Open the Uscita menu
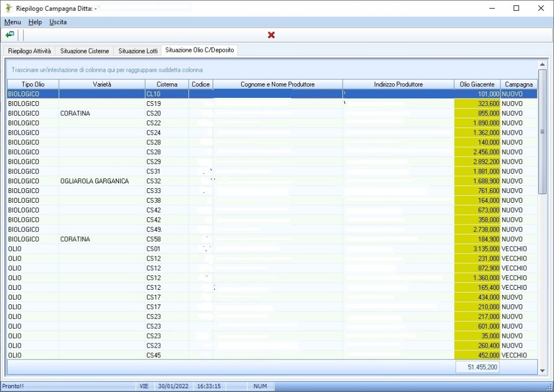 (58, 22)
